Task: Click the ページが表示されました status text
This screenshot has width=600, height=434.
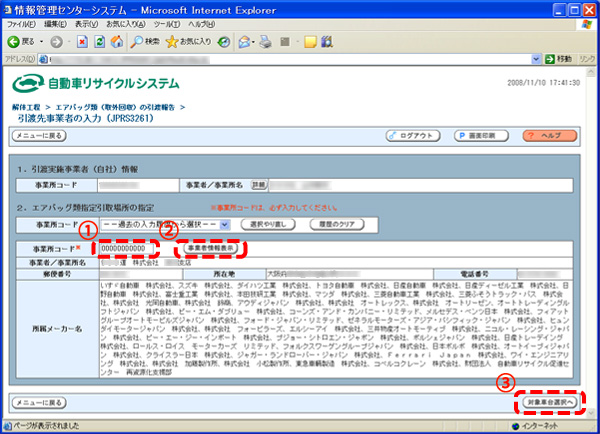Action: [46, 426]
